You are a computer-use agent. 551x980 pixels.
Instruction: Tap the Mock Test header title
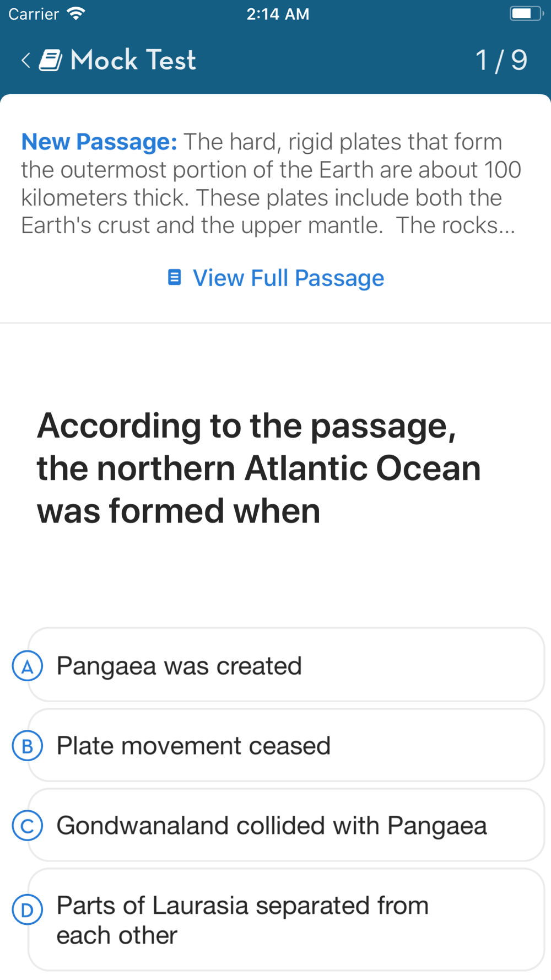[133, 60]
